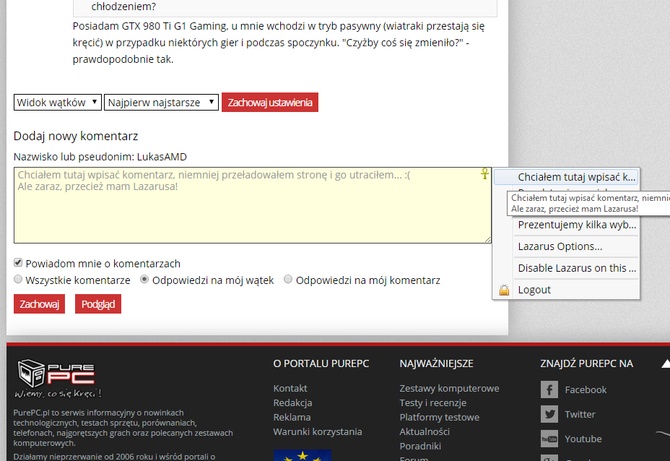Viewport: 670px width, 461px height.
Task: Click the 'NAJWAŻNIEJSZE' footer heading
Action: (x=436, y=364)
